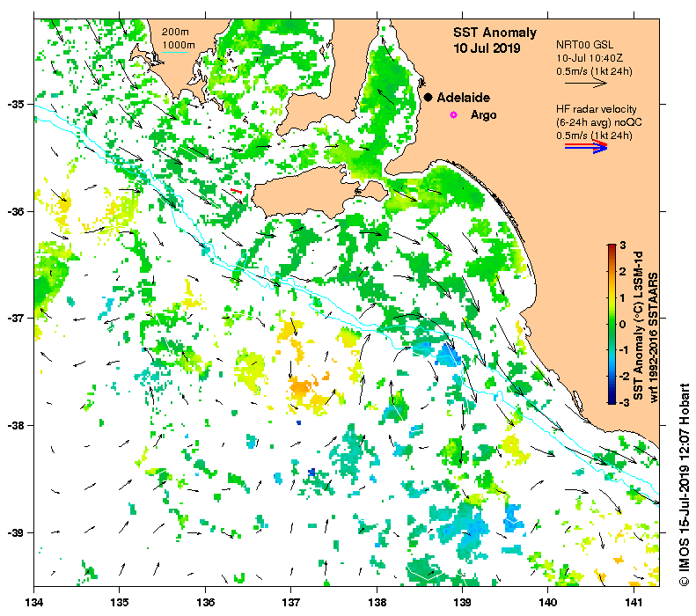Click the latitude axis label '-36'
Image resolution: width=696 pixels, height=616 pixels.
pyautogui.click(x=16, y=211)
